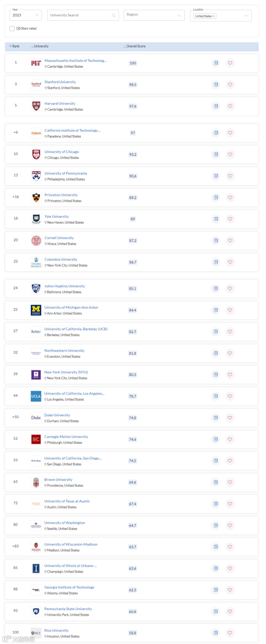Add Rice University to comparison
This screenshot has height=644, width=266.
(215, 633)
